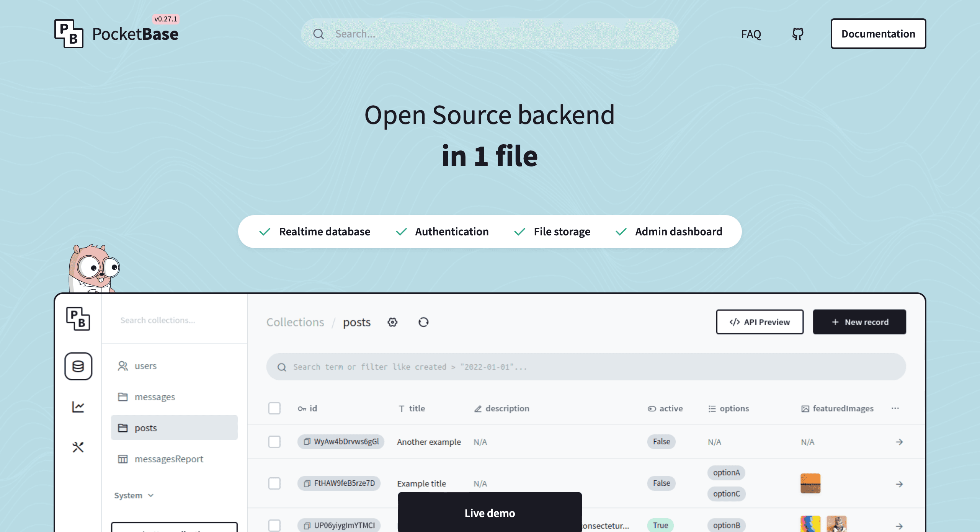The width and height of the screenshot is (980, 532).
Task: Check the Another example row checkbox
Action: tap(274, 442)
